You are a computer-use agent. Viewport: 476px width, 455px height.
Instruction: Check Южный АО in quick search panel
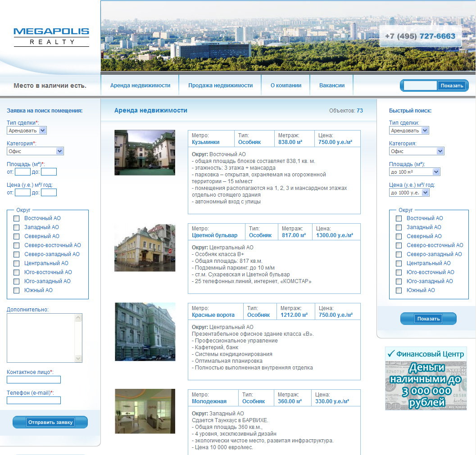tap(398, 290)
